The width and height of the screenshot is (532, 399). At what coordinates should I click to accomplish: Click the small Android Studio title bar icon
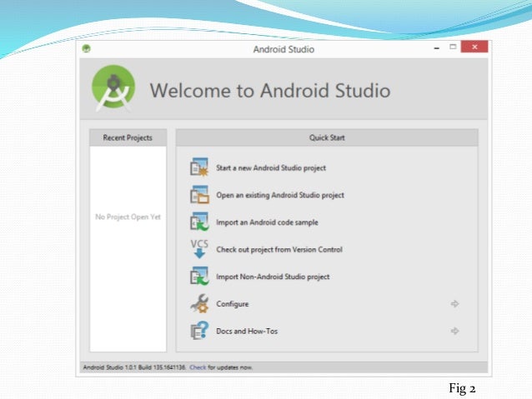coord(87,48)
